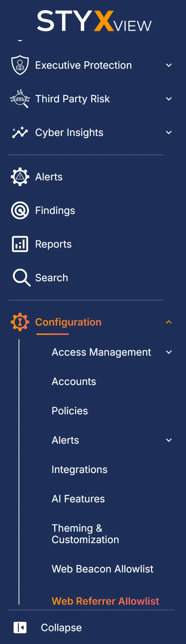Open Web Beacon Allowlist

(x=103, y=569)
